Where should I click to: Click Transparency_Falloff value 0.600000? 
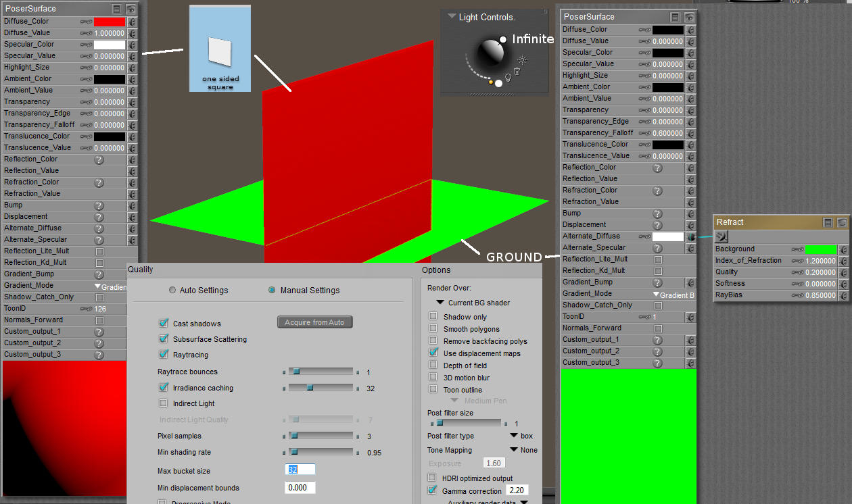[669, 133]
